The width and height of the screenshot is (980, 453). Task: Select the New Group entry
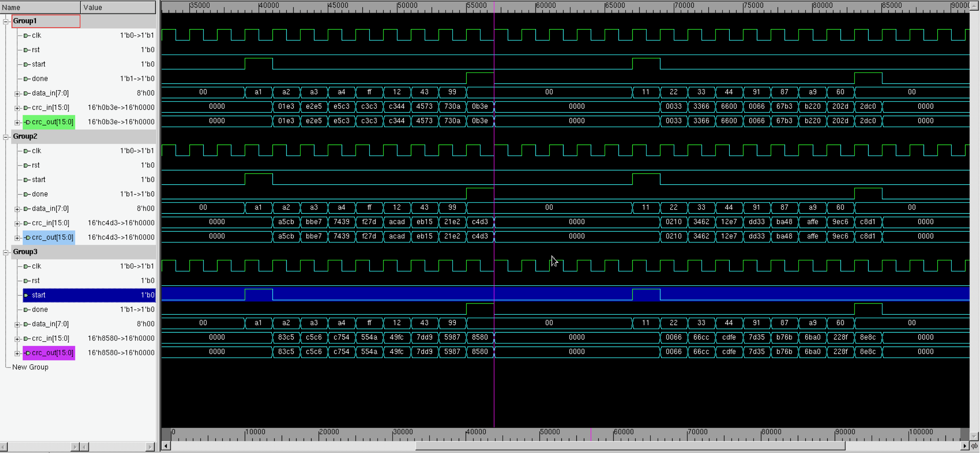tap(30, 367)
